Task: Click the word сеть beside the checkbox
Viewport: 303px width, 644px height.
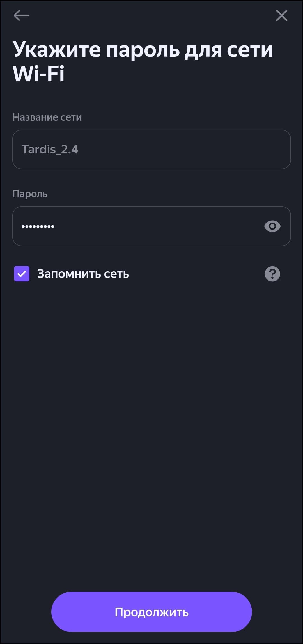Action: point(116,274)
